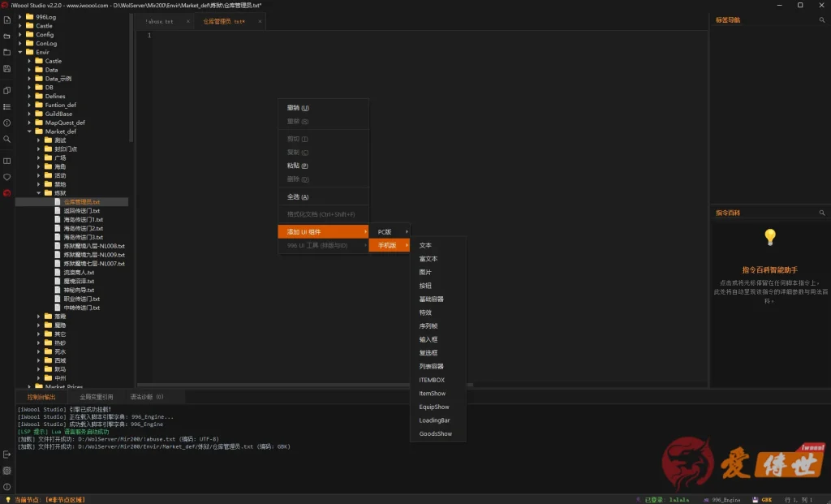Click the GBK encoding indicator in status bar
The image size is (831, 504).
tap(762, 500)
